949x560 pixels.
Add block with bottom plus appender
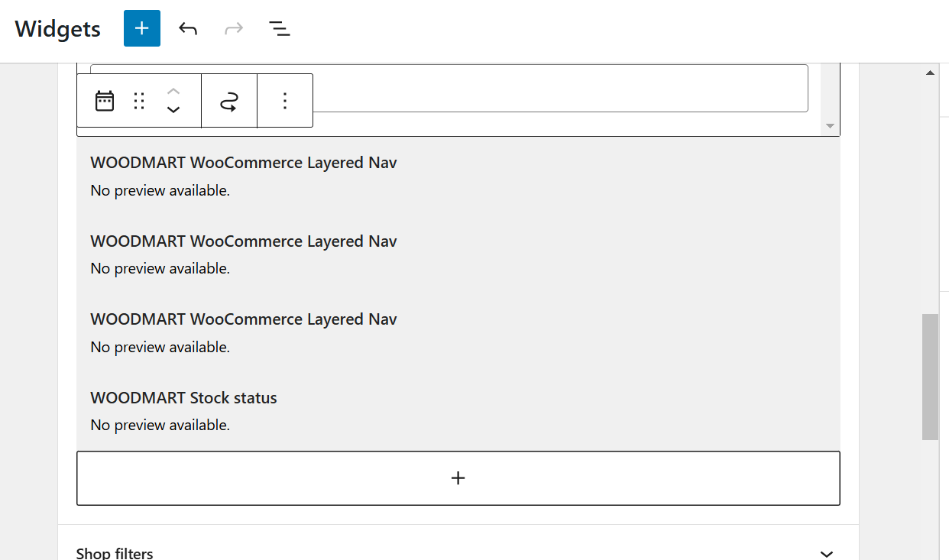(458, 478)
